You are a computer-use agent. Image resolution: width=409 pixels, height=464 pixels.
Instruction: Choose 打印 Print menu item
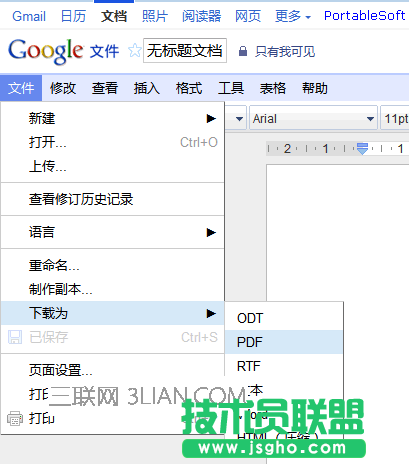coord(112,418)
